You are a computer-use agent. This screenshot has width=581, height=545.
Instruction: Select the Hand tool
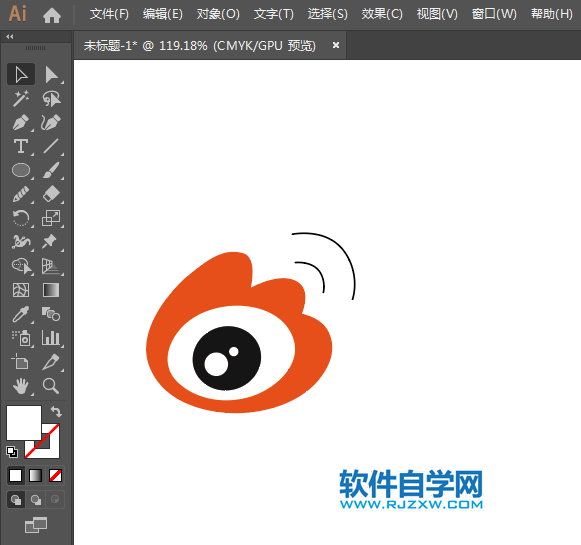pos(21,386)
